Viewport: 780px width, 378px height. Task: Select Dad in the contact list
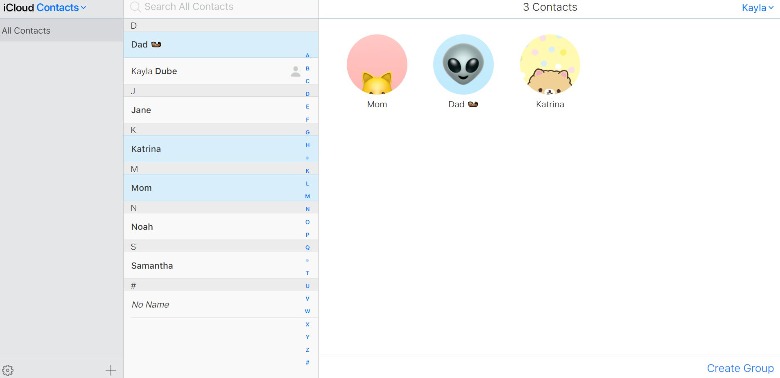click(221, 45)
